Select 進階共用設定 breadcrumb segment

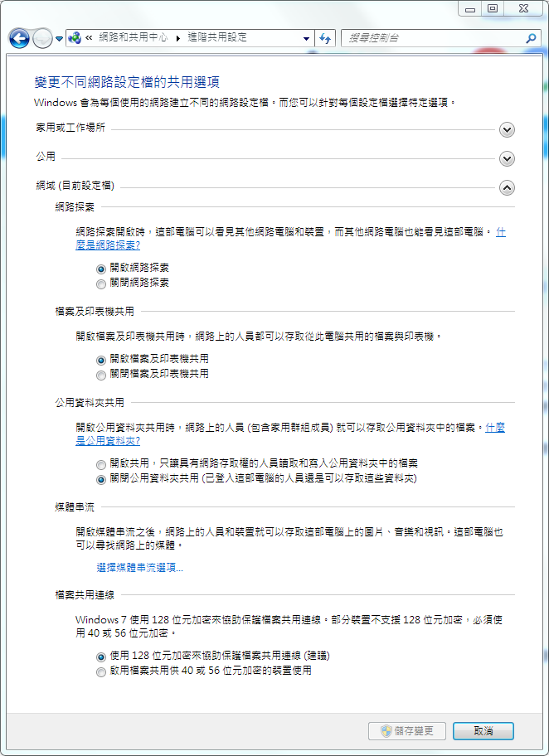(217, 37)
